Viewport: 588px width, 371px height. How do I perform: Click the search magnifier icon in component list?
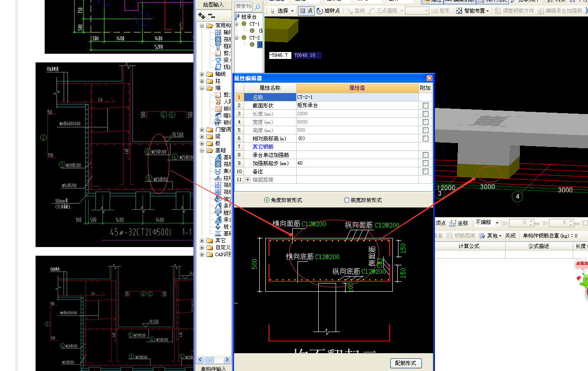tap(258, 7)
